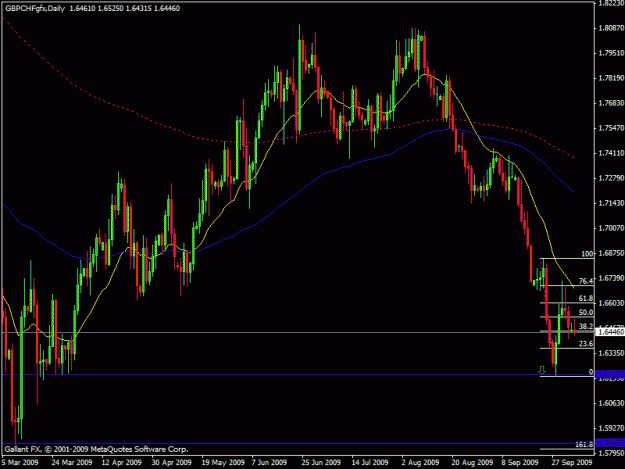This screenshot has height=469, width=625.
Task: Select the 1.70070 price axis label
Action: click(611, 228)
